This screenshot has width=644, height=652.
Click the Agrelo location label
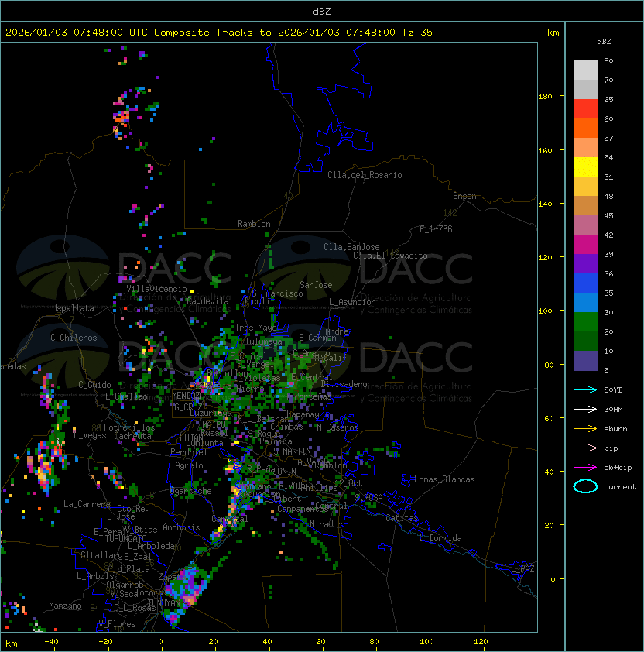tap(189, 465)
